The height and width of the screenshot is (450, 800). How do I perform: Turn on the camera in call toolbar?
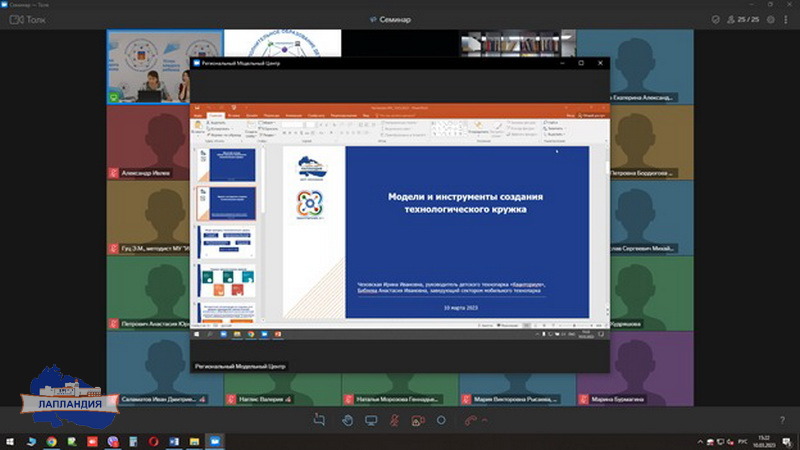click(419, 420)
